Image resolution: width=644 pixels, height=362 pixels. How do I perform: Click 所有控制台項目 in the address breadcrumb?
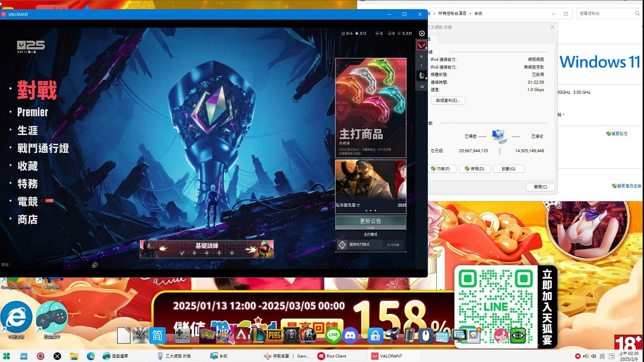pyautogui.click(x=452, y=14)
